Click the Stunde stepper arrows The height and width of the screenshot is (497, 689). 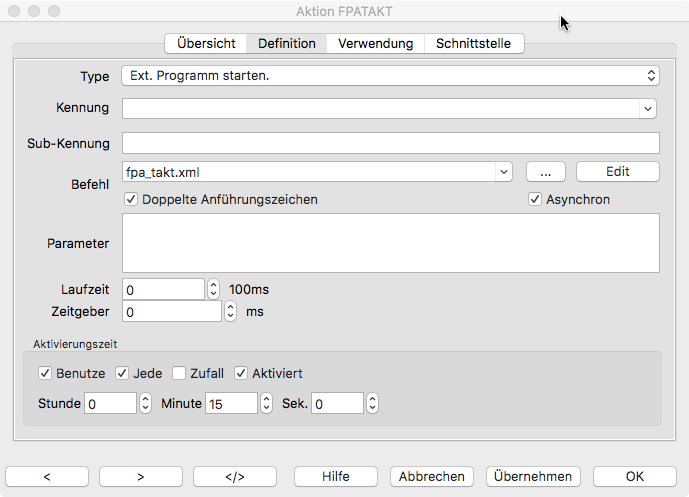[x=144, y=403]
